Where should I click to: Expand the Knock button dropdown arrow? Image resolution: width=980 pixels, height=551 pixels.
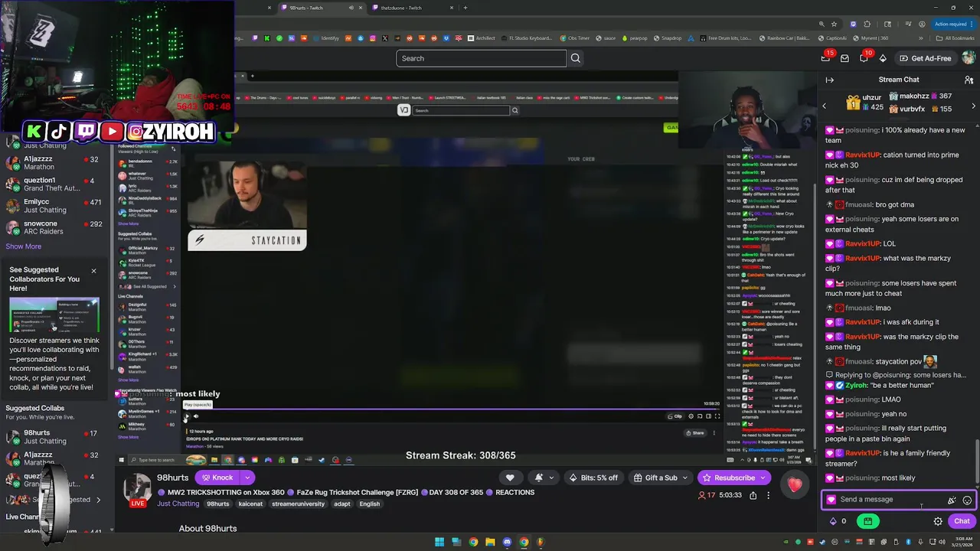pyautogui.click(x=246, y=478)
